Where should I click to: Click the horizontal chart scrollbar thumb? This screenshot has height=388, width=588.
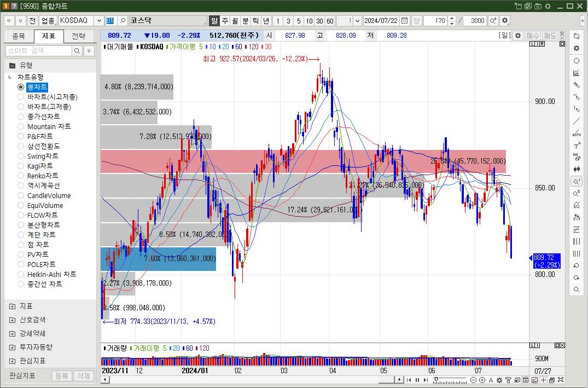point(387,380)
